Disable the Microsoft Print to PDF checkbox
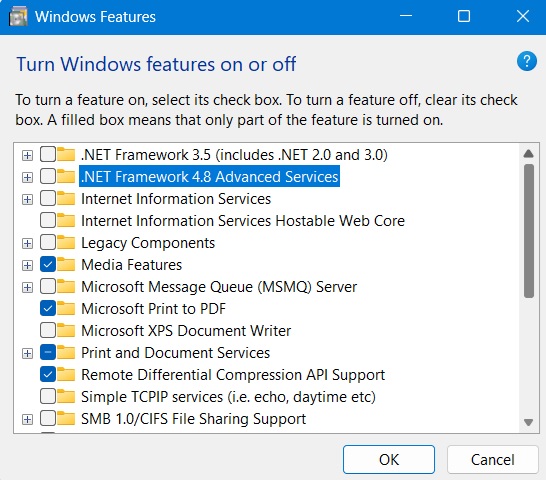 point(48,308)
